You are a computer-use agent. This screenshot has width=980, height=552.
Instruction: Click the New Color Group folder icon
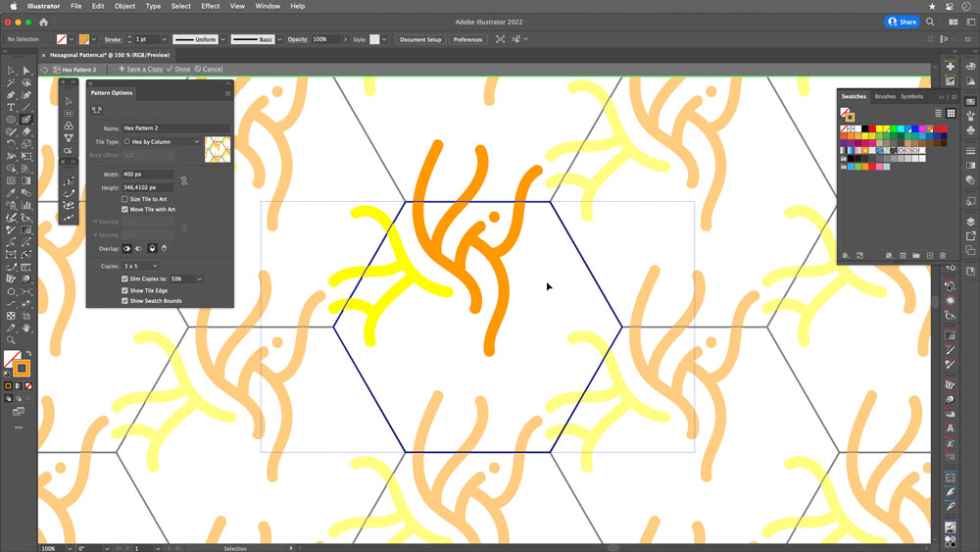click(x=915, y=256)
